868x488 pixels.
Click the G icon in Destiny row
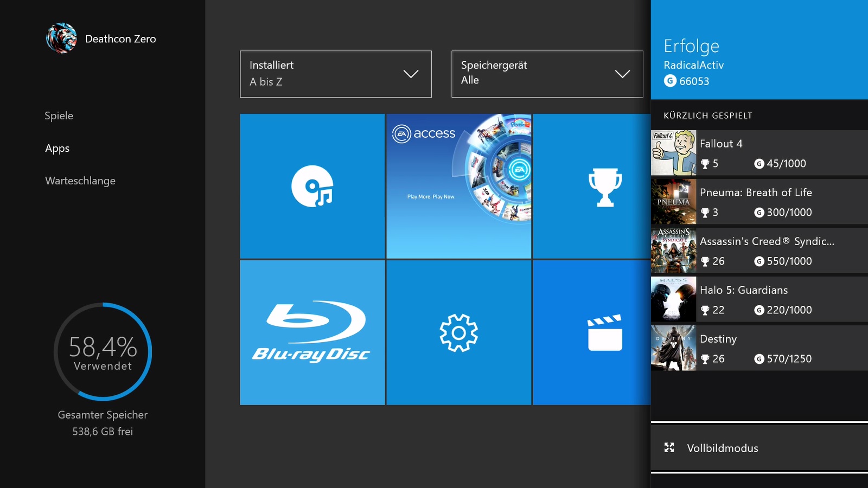coord(759,359)
